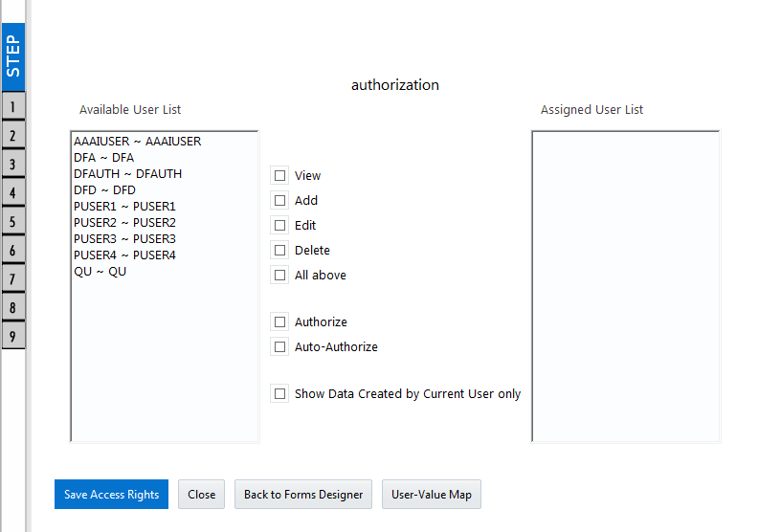Jump to step 9 tab
This screenshot has height=532, width=758.
point(12,337)
